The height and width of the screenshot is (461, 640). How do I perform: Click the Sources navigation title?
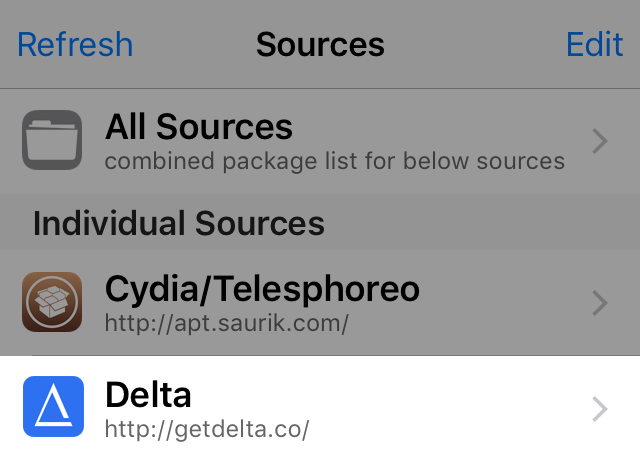[320, 45]
